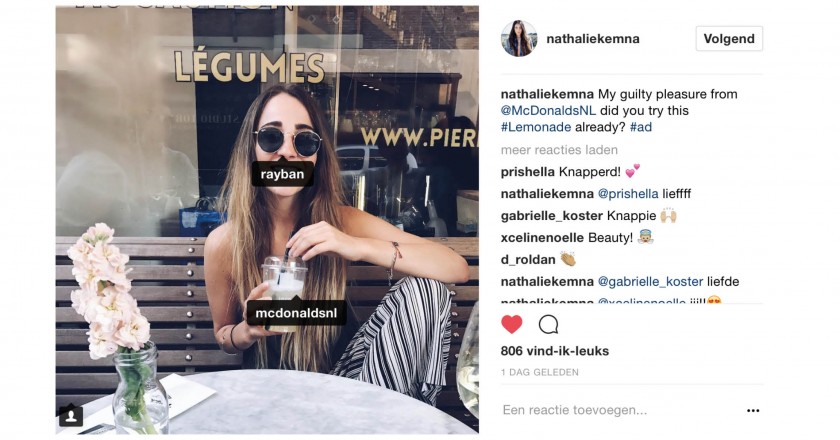Open the #Lemonade hashtag

536,127
